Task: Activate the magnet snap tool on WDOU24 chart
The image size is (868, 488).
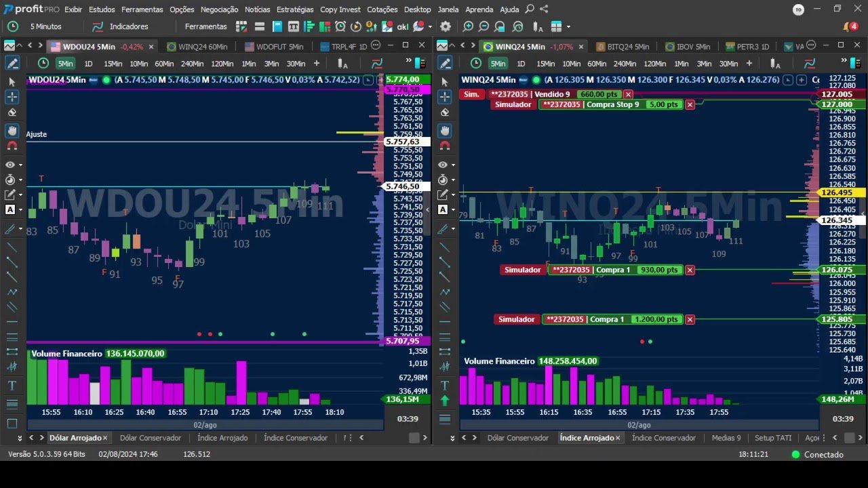Action: (12, 146)
